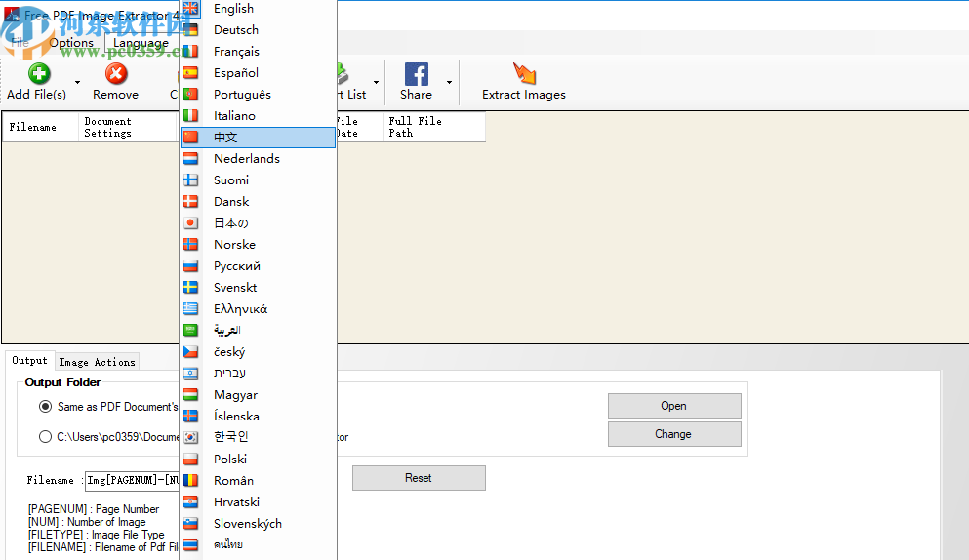Click the Filename pattern input field
969x560 pixels.
tap(133, 480)
